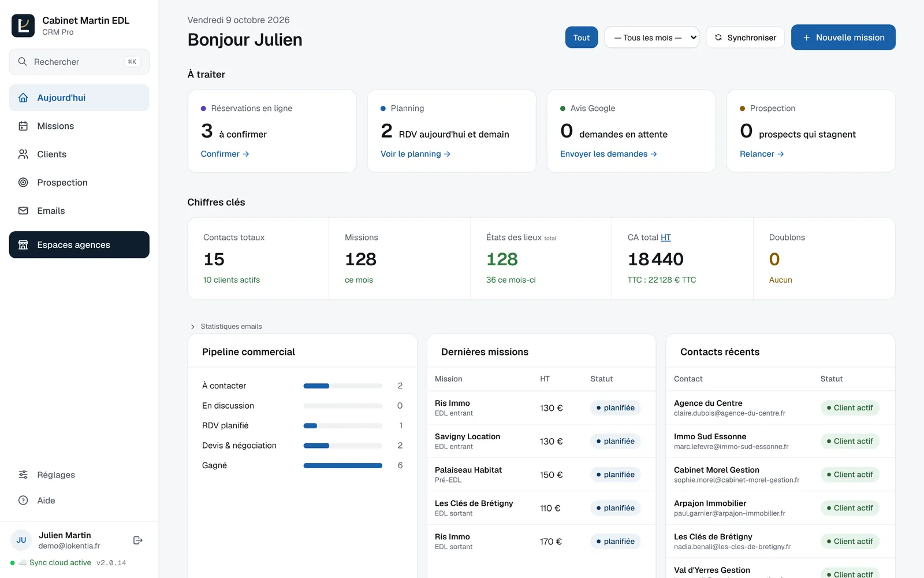Select contact Arpajon Immobilier
924x578 pixels.
coord(780,508)
